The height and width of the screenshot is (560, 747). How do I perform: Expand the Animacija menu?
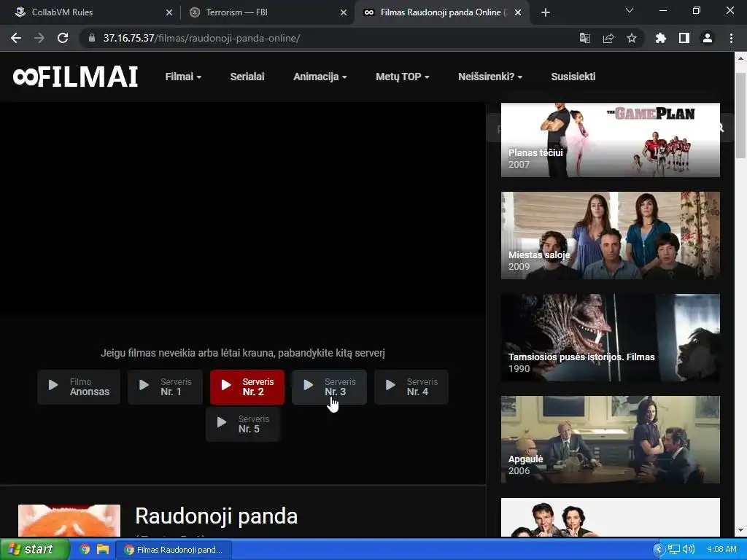[320, 77]
